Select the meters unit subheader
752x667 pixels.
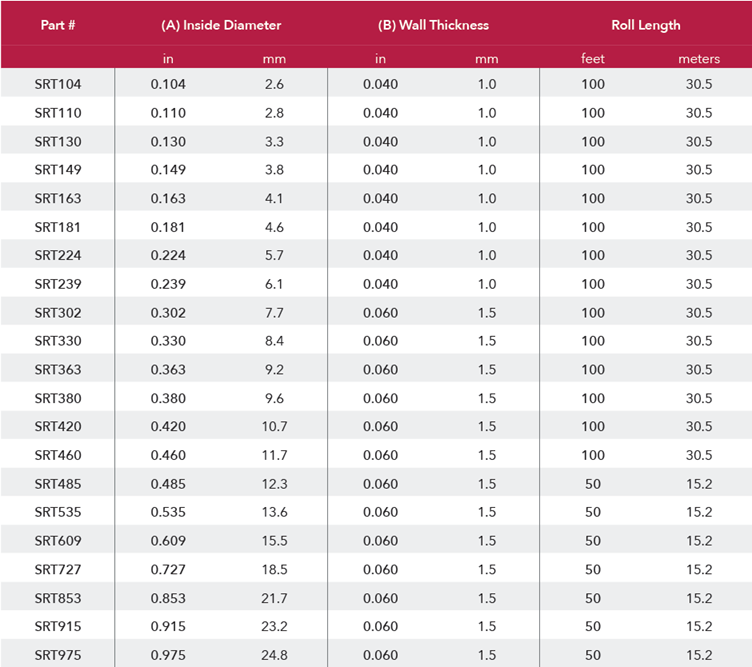pyautogui.click(x=698, y=59)
